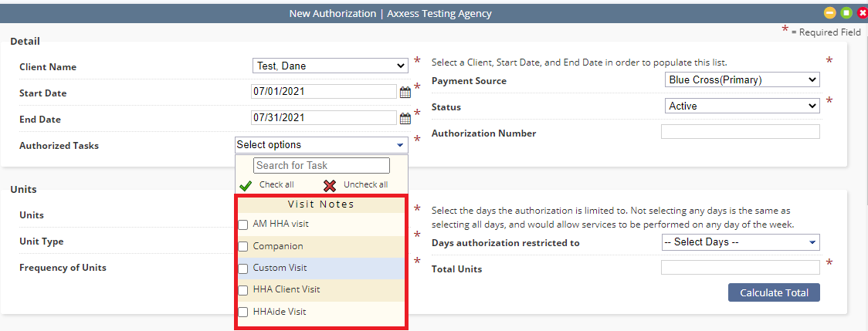Open the Start Date calendar picker

tap(405, 92)
